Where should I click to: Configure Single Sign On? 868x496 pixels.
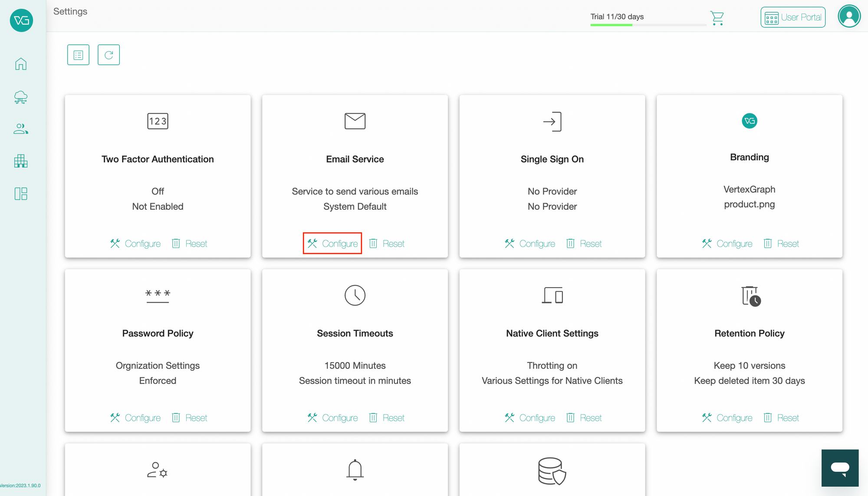point(530,244)
